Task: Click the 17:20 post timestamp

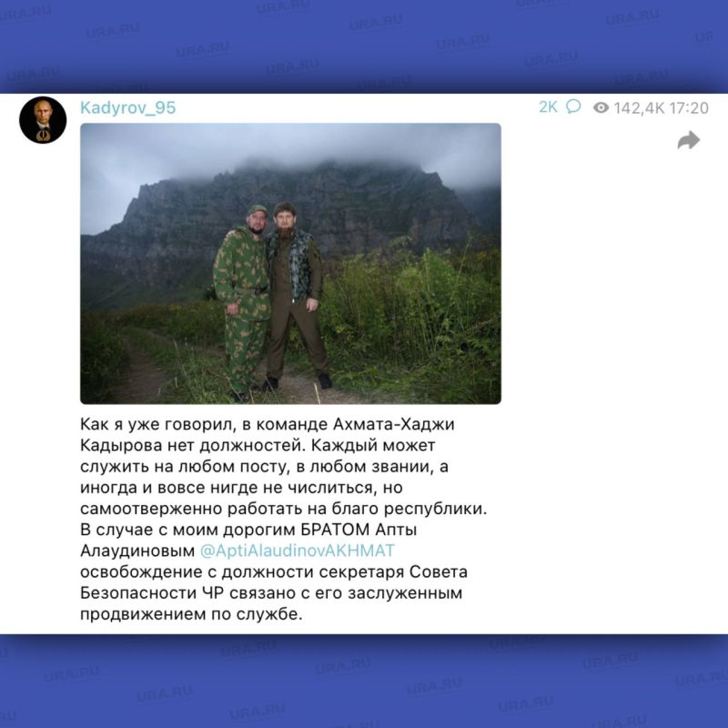Action: tap(689, 108)
